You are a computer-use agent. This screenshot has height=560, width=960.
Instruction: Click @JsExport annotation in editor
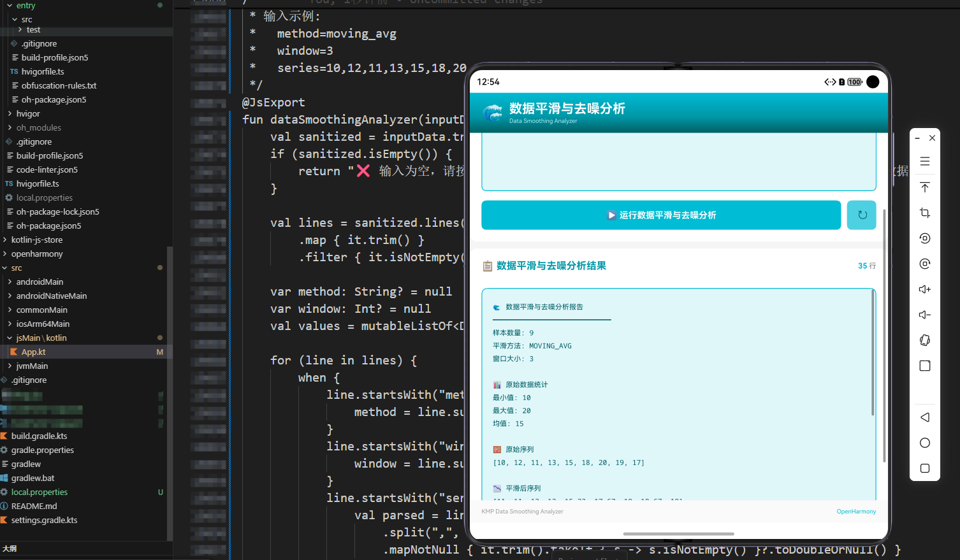pyautogui.click(x=273, y=103)
